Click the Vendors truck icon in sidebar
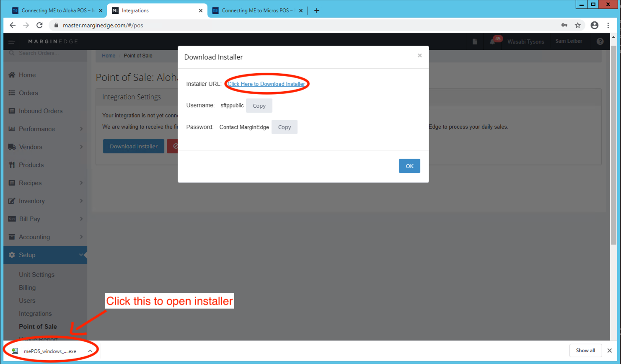 (x=12, y=147)
